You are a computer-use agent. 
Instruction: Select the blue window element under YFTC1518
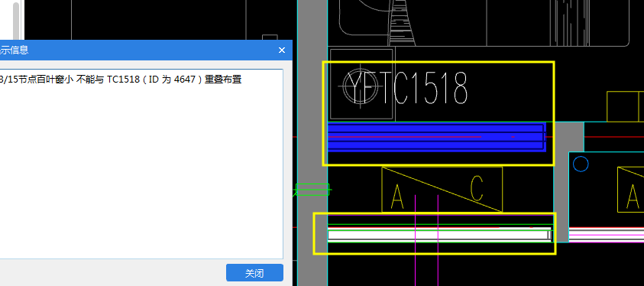point(436,138)
